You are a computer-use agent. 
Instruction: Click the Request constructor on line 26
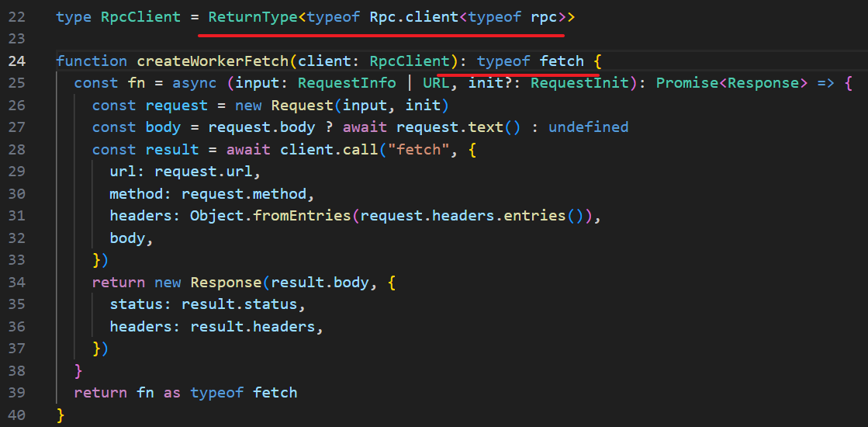click(x=303, y=106)
